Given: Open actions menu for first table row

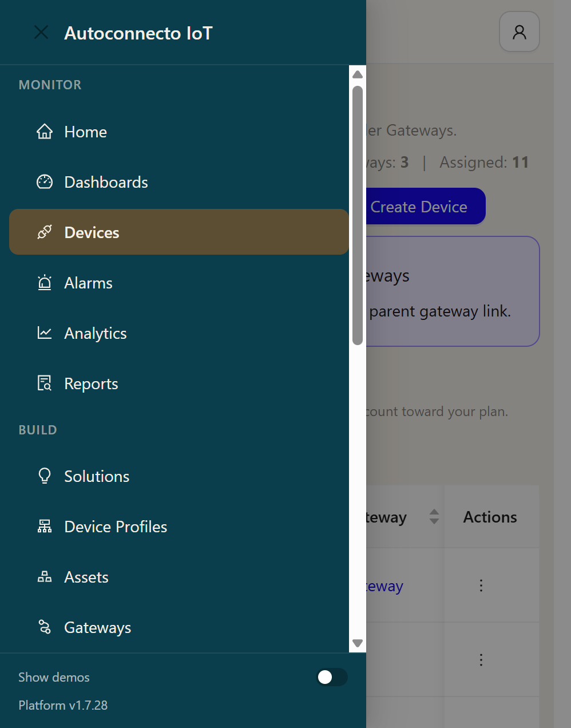Looking at the screenshot, I should (x=481, y=585).
